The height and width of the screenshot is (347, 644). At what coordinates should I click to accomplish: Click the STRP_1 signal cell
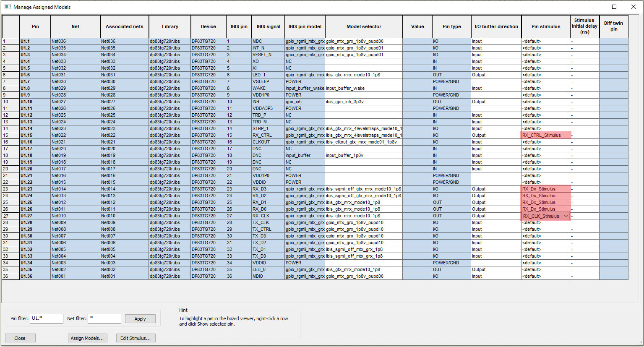pos(269,128)
